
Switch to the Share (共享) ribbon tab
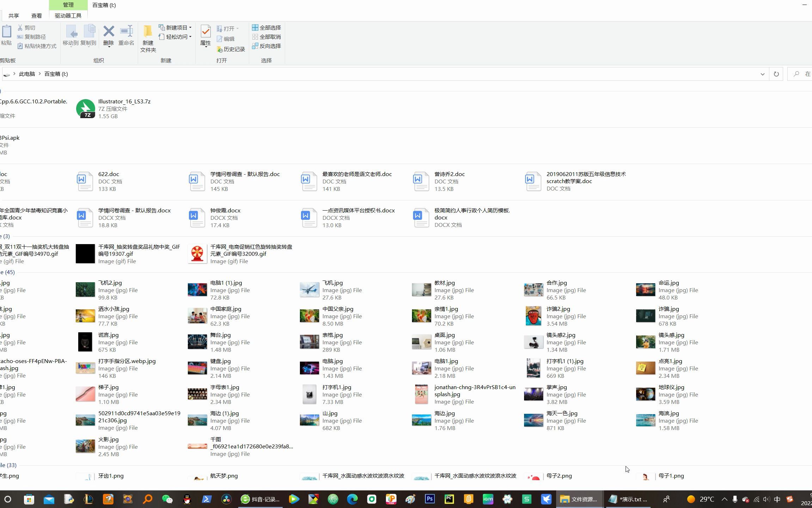click(x=14, y=16)
